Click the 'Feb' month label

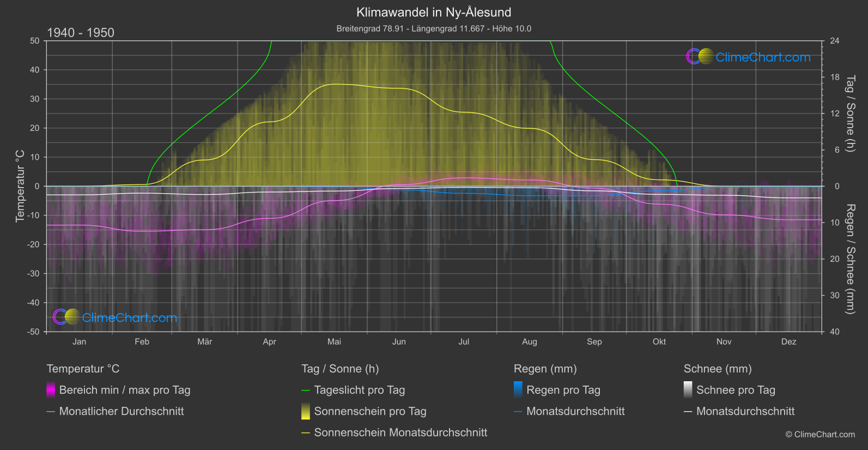[142, 341]
